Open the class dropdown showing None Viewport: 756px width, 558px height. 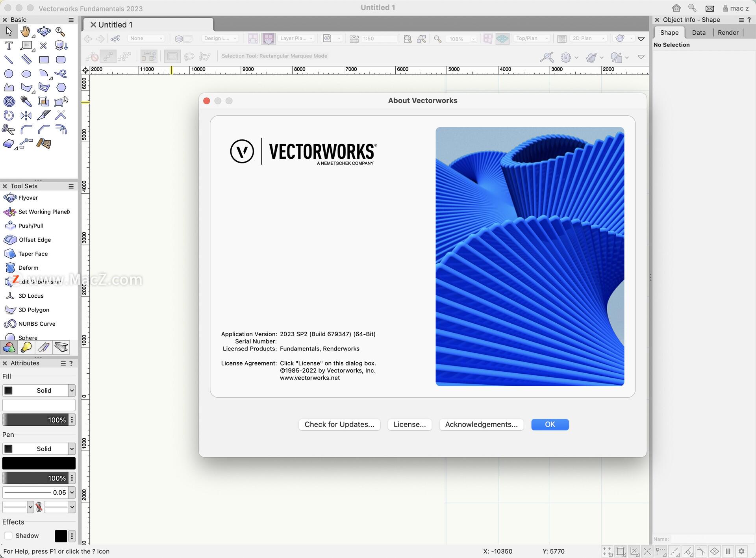pos(146,38)
